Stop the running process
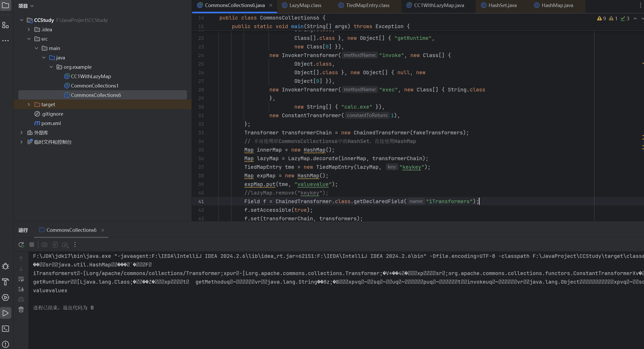This screenshot has height=349, width=644. pos(32,245)
